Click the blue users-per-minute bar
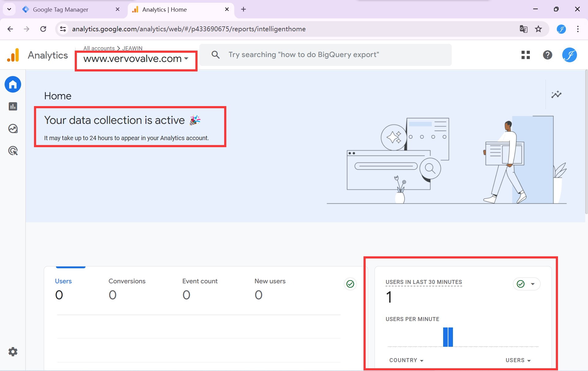The height and width of the screenshot is (371, 588). [x=448, y=337]
